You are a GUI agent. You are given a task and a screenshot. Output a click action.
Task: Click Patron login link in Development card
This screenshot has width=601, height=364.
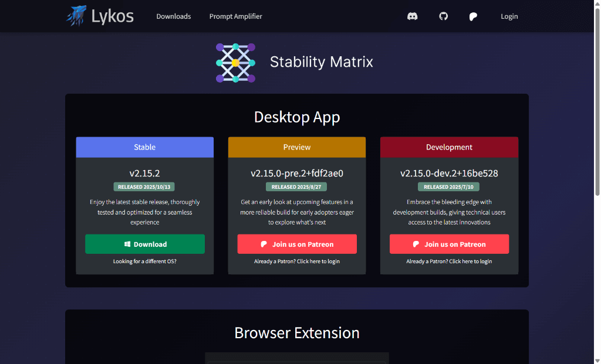click(449, 261)
